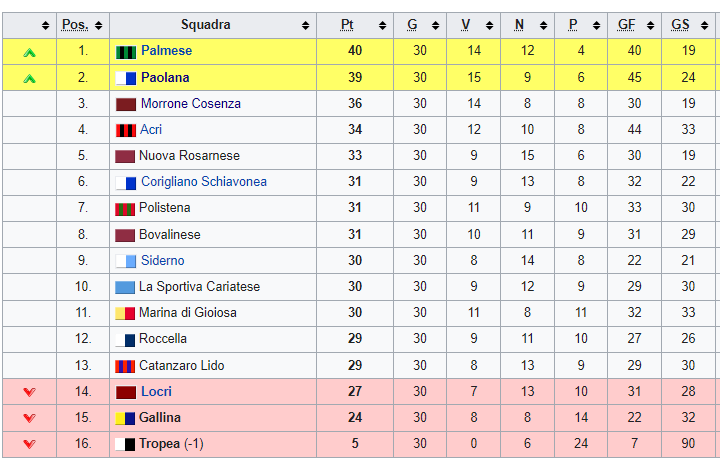Screen dimensions: 720x458
Task: Click the Morrone Cosenza maroon color flag
Action: point(126,105)
